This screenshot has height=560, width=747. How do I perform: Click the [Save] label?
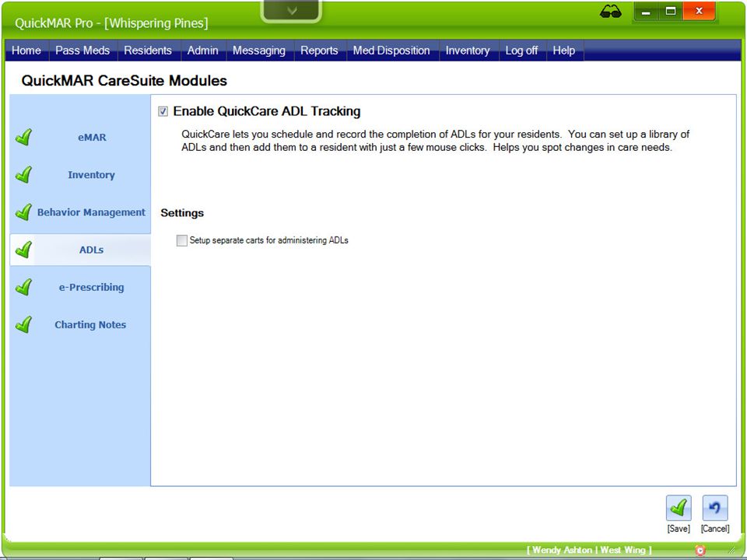679,529
